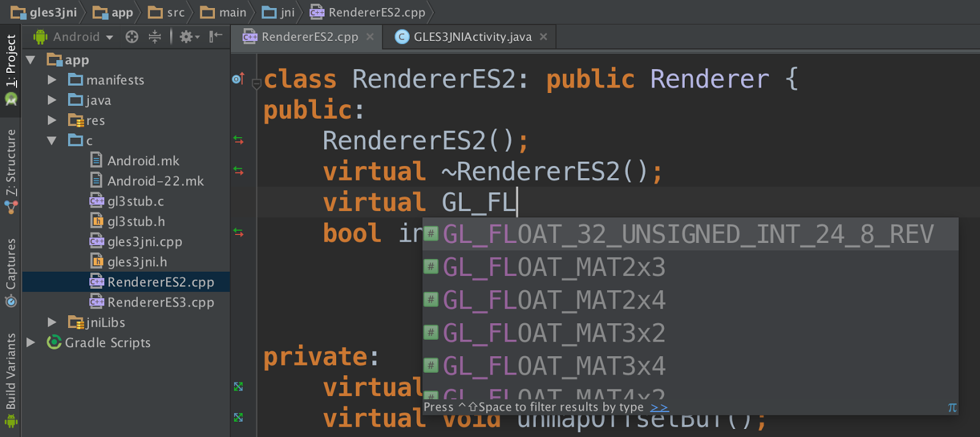Viewport: 980px width, 437px height.
Task: Click the pi icon in completion popup
Action: (x=952, y=408)
